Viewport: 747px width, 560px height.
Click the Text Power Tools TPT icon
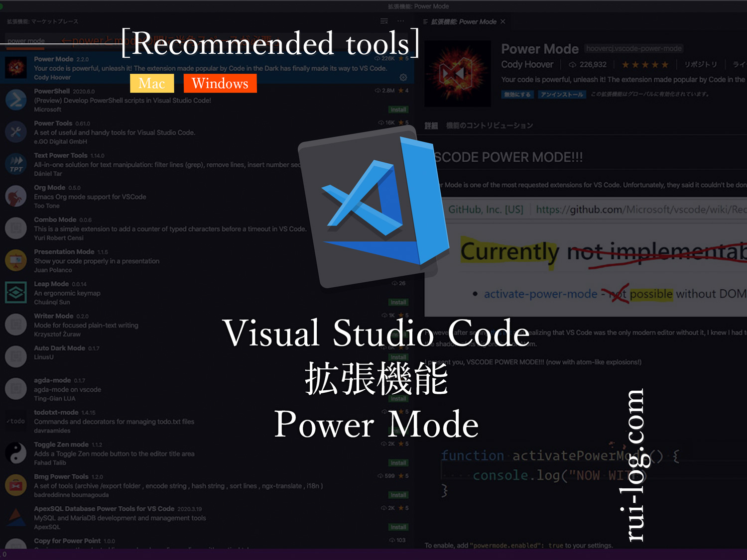coord(16,164)
